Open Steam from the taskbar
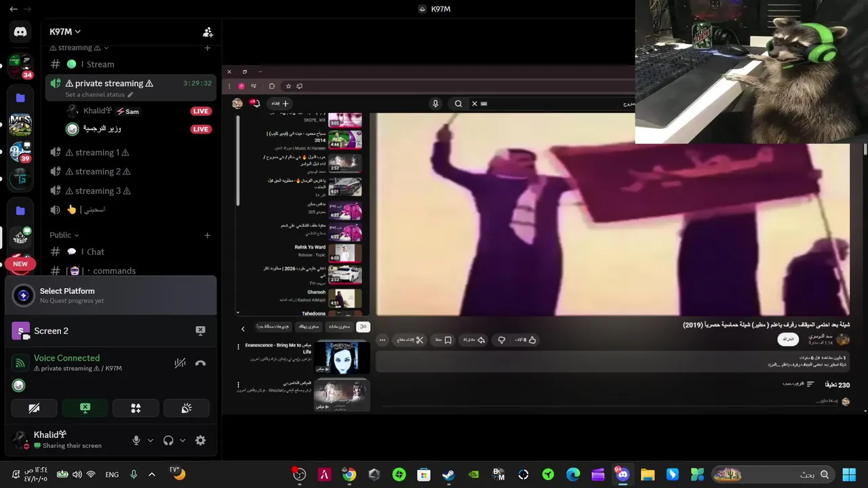 [448, 474]
